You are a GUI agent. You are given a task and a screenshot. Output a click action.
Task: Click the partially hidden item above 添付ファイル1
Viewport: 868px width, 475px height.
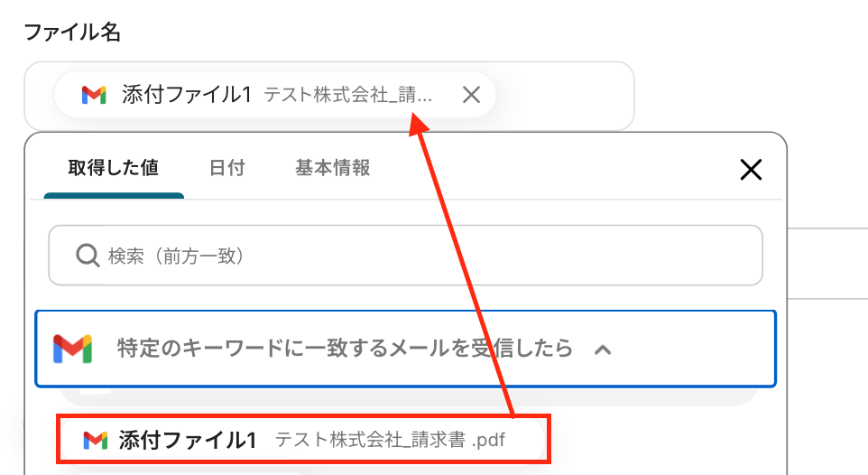click(x=408, y=396)
